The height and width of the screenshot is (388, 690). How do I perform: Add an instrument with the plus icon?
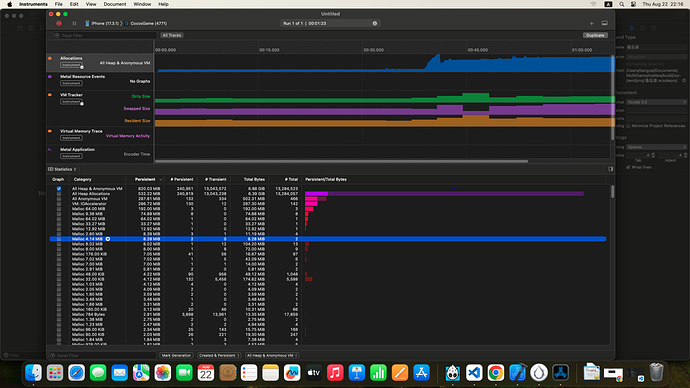click(x=591, y=23)
